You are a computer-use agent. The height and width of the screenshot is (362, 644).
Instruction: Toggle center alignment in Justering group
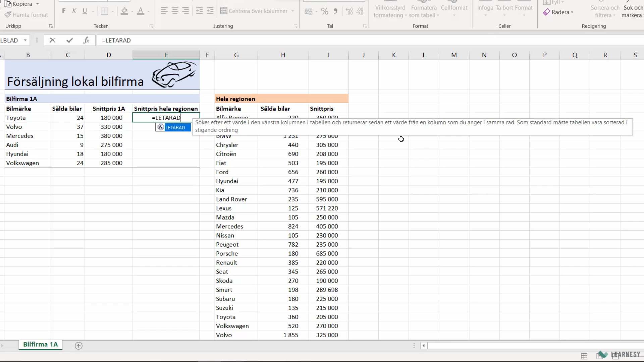174,11
